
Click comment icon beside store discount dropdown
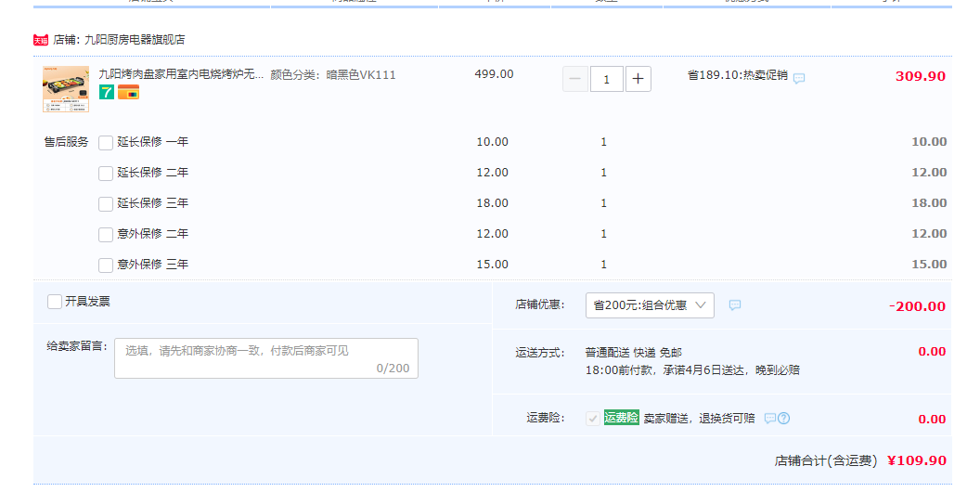735,305
